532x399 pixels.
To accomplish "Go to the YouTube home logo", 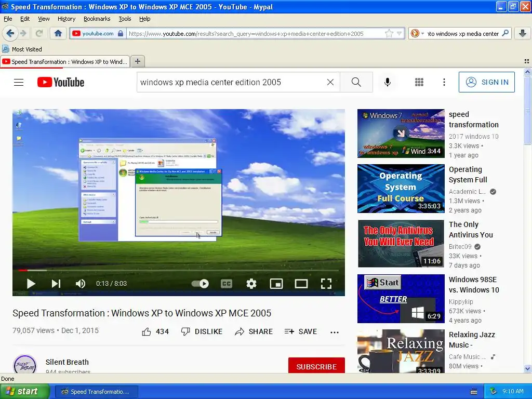I will click(61, 82).
